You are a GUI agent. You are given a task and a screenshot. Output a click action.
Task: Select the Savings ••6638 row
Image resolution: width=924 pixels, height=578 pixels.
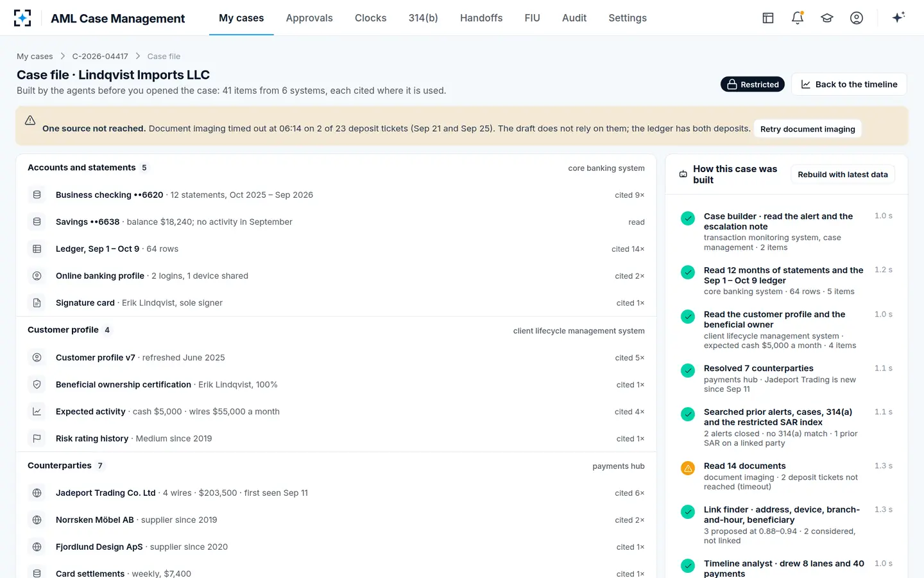pyautogui.click(x=336, y=222)
